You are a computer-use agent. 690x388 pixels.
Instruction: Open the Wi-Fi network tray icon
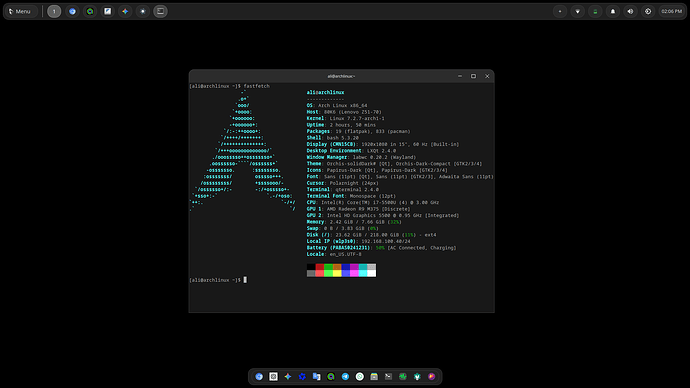tap(577, 11)
